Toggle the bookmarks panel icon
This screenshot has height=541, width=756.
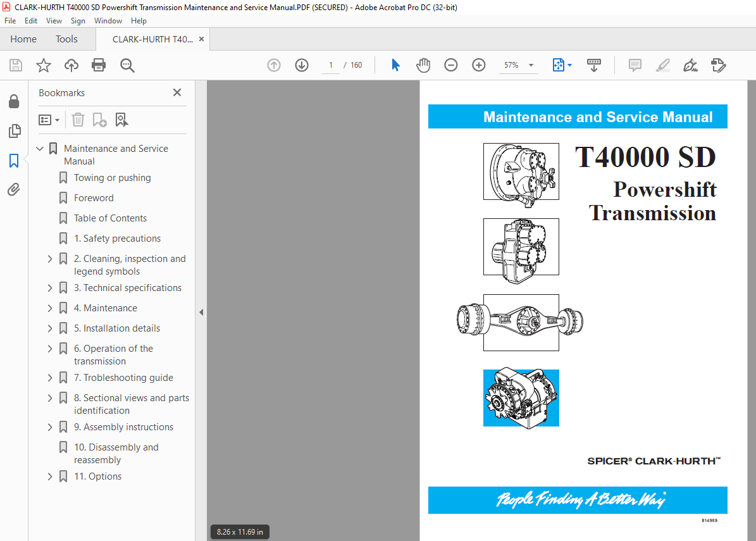[x=14, y=161]
